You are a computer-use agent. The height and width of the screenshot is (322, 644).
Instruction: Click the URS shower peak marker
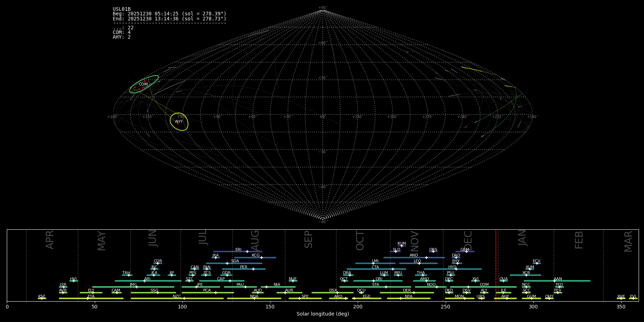click(481, 298)
